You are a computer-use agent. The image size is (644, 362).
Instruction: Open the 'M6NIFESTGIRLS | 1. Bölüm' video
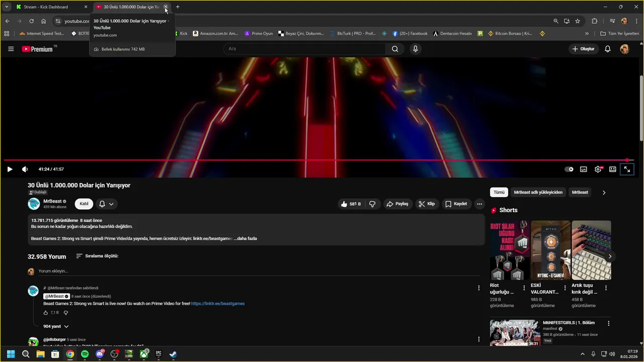(x=515, y=333)
